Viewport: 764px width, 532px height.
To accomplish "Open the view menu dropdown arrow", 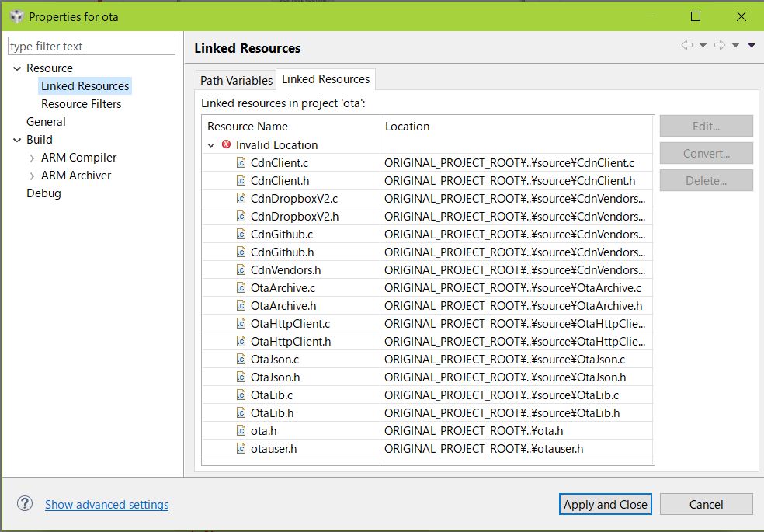I will (x=752, y=46).
